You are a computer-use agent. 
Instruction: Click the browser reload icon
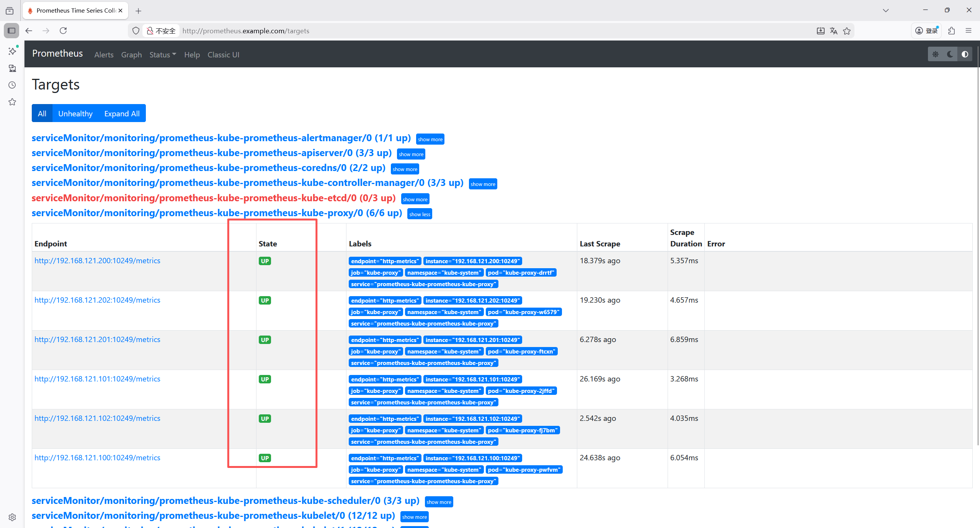pos(63,31)
